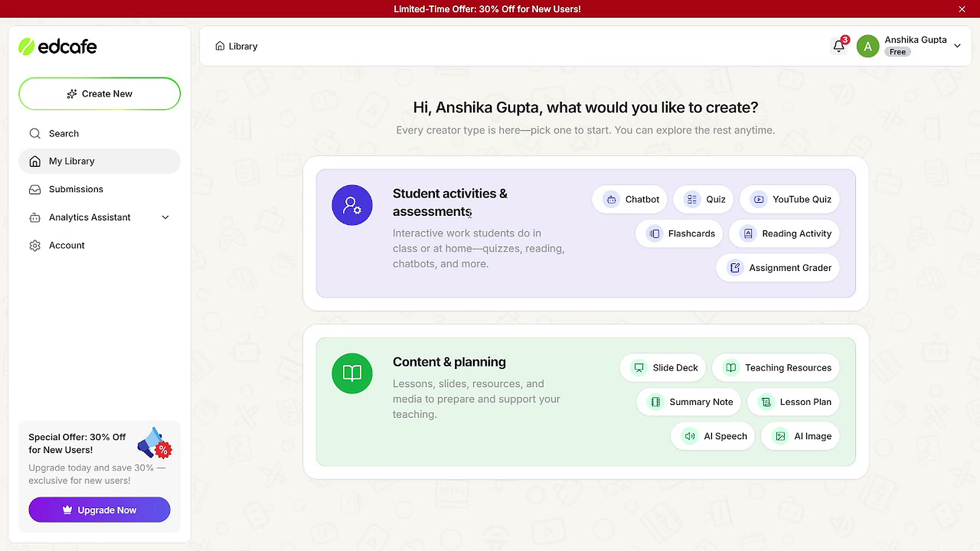The width and height of the screenshot is (980, 551).
Task: Click the My Library house icon
Action: pyautogui.click(x=35, y=161)
